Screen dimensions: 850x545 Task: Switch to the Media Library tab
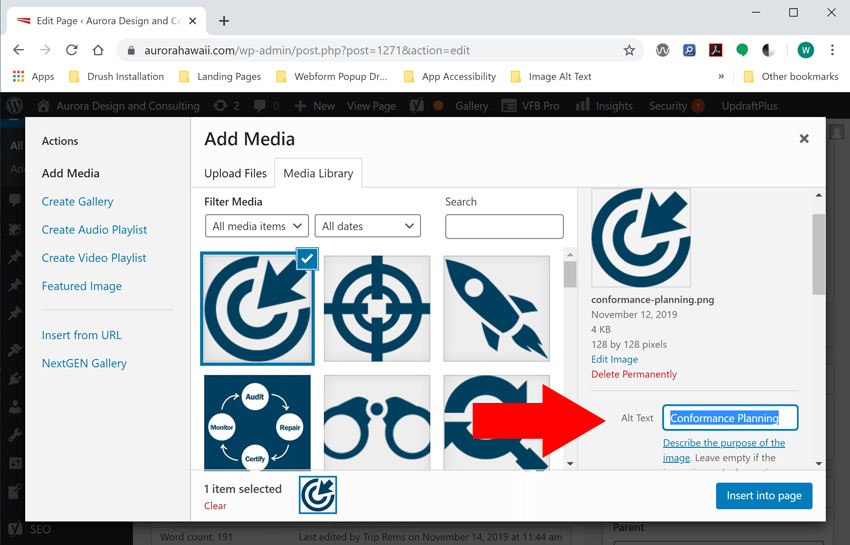click(318, 174)
